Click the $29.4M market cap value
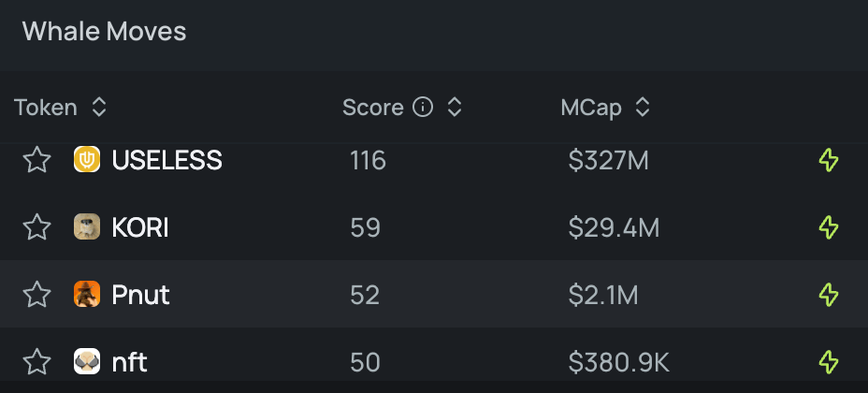Viewport: 868px width, 393px height. 614,227
